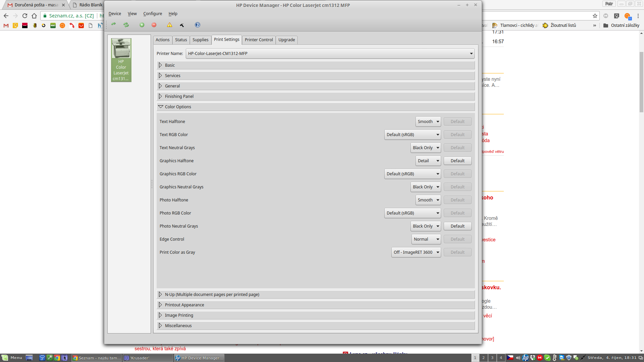
Task: Click Default button for Photo Neutral Grays
Action: click(x=458, y=226)
